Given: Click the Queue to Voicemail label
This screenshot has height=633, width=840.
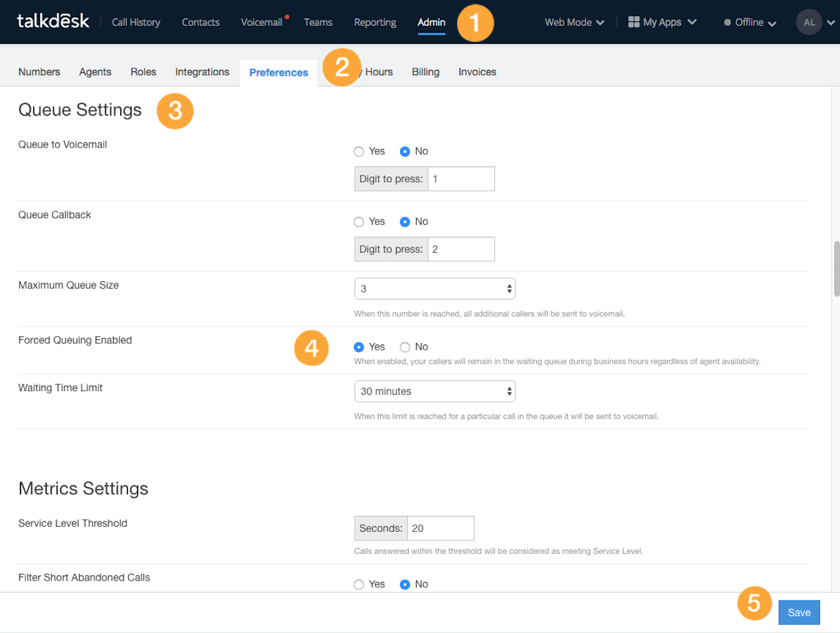Looking at the screenshot, I should coord(62,144).
